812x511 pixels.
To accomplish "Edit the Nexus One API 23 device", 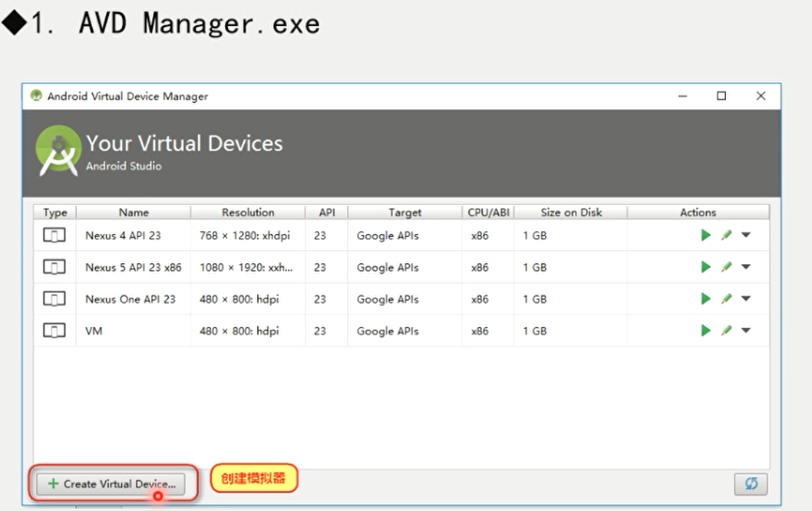I will click(x=726, y=298).
